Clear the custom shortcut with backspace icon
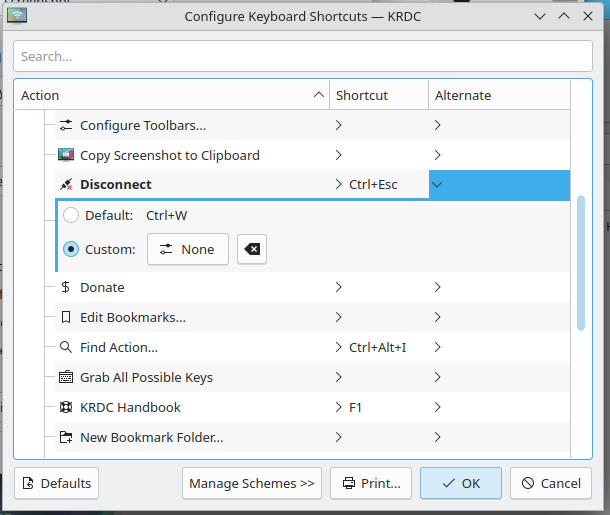 [252, 249]
